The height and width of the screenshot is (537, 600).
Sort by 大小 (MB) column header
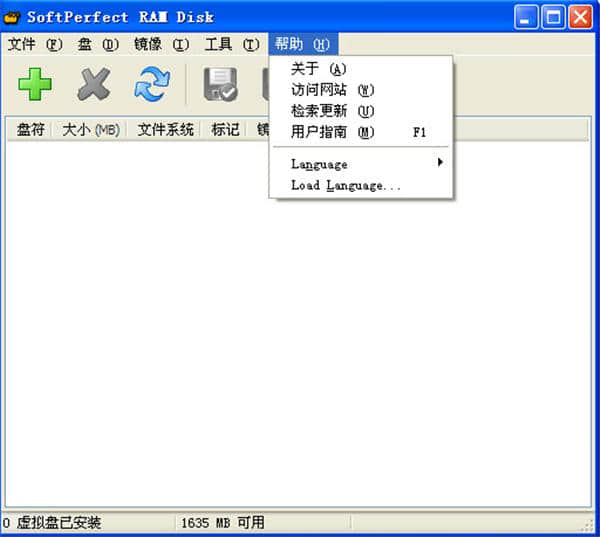90,129
